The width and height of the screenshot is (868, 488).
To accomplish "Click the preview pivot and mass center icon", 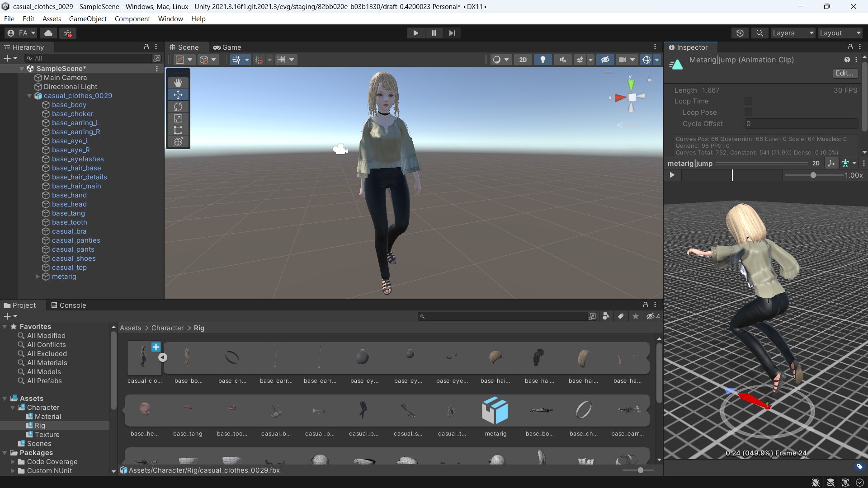I will point(831,163).
